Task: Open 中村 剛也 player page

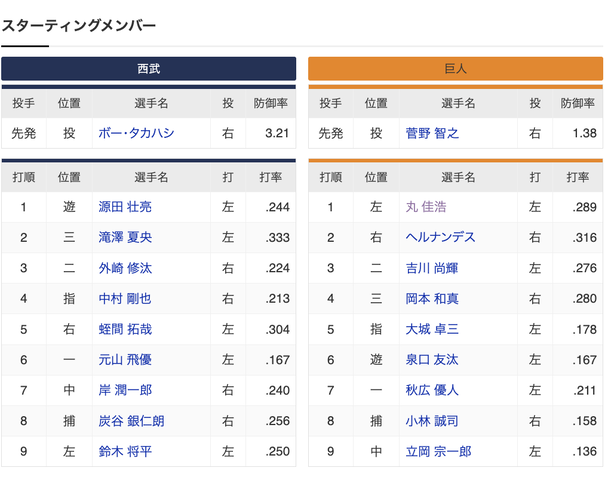Action: [125, 299]
